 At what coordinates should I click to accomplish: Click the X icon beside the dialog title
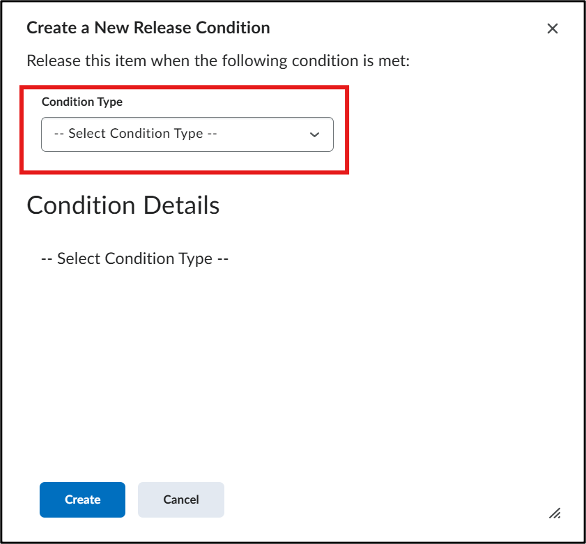point(552,28)
